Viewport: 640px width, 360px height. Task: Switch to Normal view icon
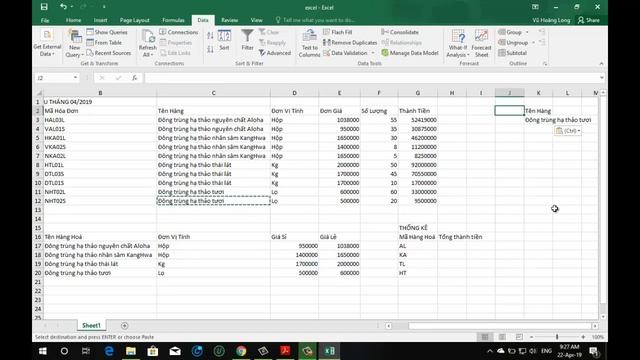tap(484, 337)
